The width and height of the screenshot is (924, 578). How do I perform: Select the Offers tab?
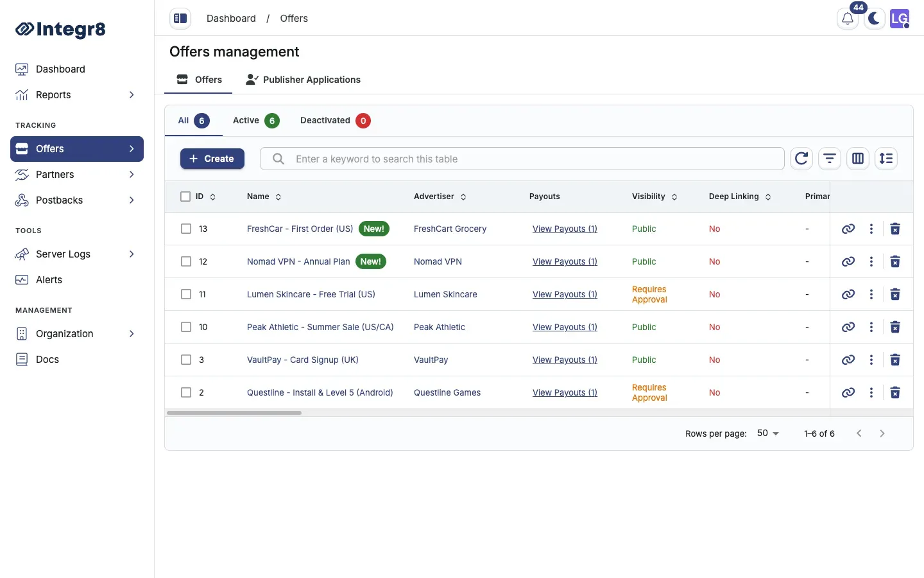[x=199, y=80]
